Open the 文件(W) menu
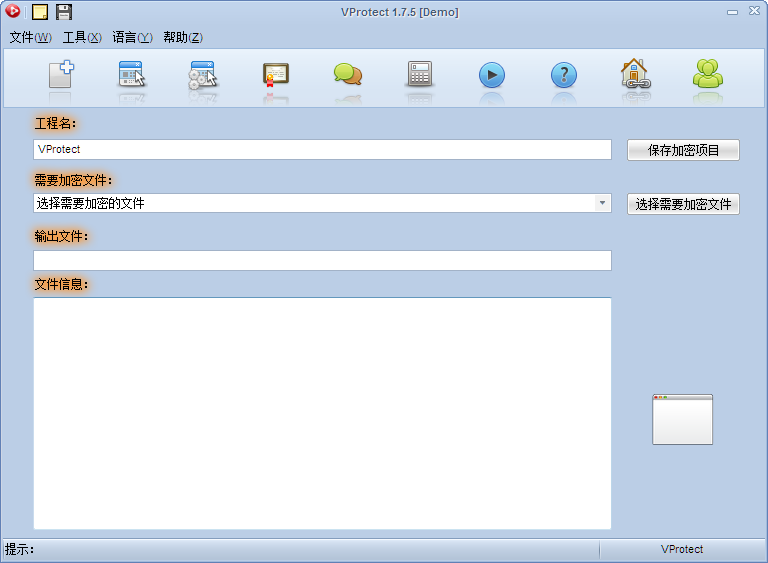The image size is (768, 563). (x=30, y=37)
